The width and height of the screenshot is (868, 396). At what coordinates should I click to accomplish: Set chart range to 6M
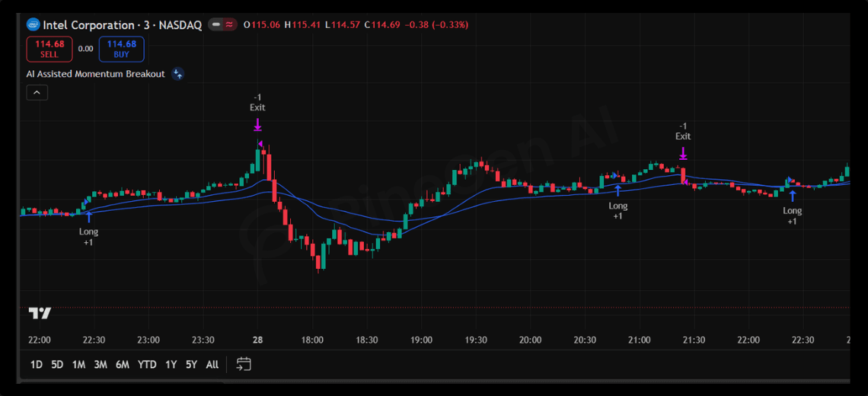click(x=123, y=365)
